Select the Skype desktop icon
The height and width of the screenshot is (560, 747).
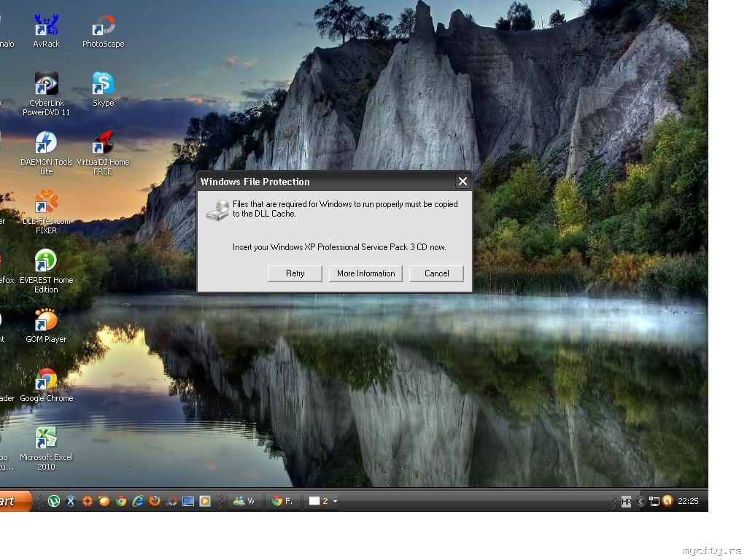(103, 90)
